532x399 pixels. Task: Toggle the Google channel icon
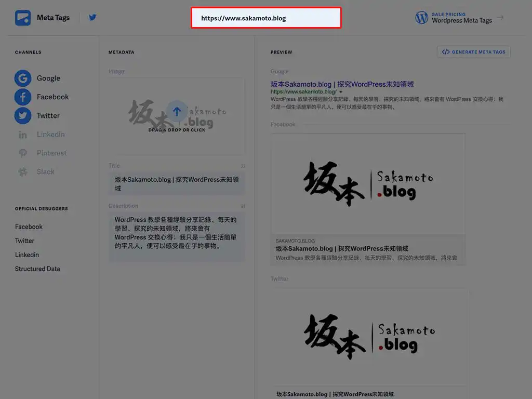22,78
